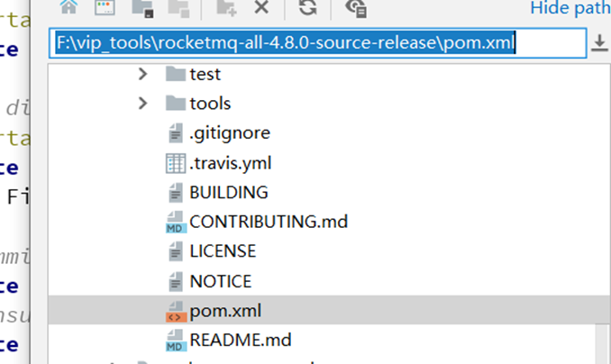Image resolution: width=611 pixels, height=364 pixels.
Task: Select the test folder
Action: click(x=205, y=74)
